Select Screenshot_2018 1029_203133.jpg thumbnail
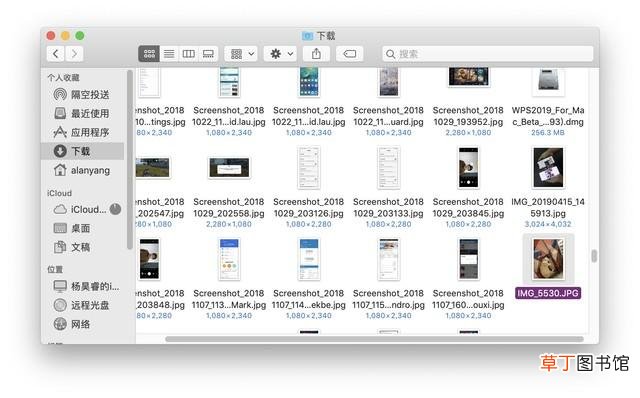Viewport: 640px width, 398px height. tap(389, 167)
